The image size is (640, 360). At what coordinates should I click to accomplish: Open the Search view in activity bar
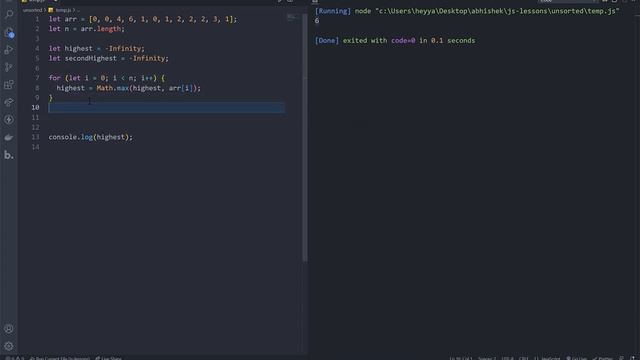9,15
